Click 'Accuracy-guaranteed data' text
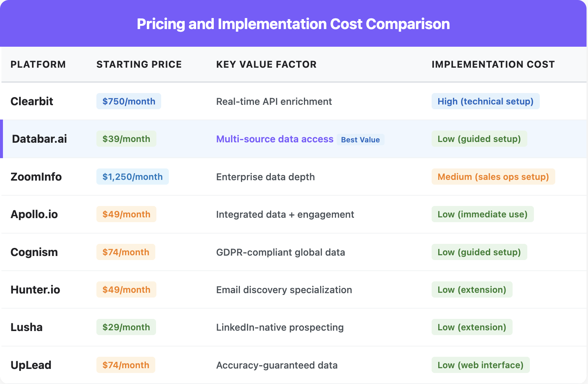 coord(277,365)
